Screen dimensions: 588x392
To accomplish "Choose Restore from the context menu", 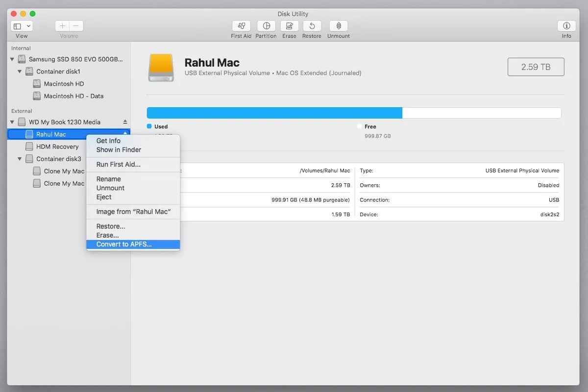I will 110,226.
